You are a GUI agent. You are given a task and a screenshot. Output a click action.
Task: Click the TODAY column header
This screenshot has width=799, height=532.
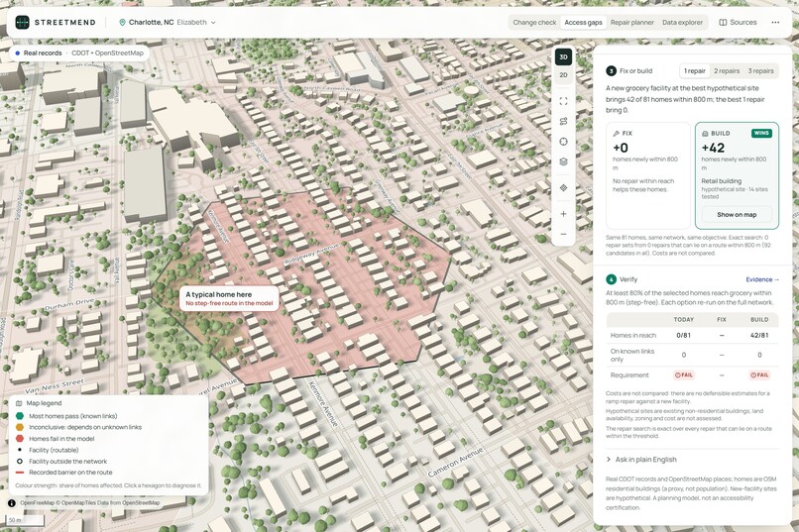point(683,320)
